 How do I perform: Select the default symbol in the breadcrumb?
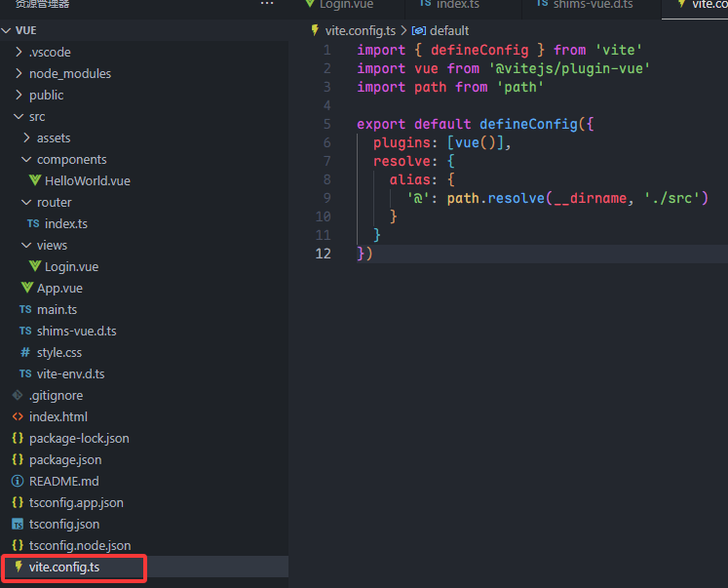[x=448, y=30]
